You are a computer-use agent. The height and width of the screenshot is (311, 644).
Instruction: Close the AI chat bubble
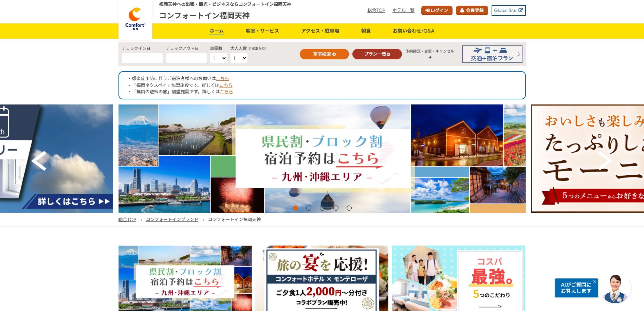(x=594, y=281)
